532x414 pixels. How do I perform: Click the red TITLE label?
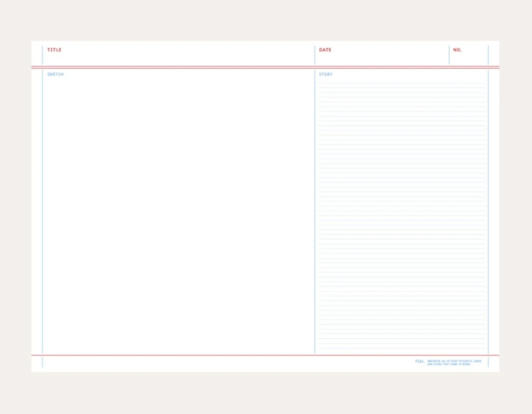(x=54, y=50)
